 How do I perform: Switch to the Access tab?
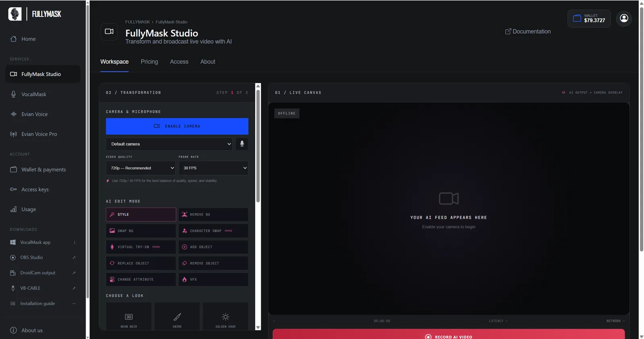tap(179, 62)
